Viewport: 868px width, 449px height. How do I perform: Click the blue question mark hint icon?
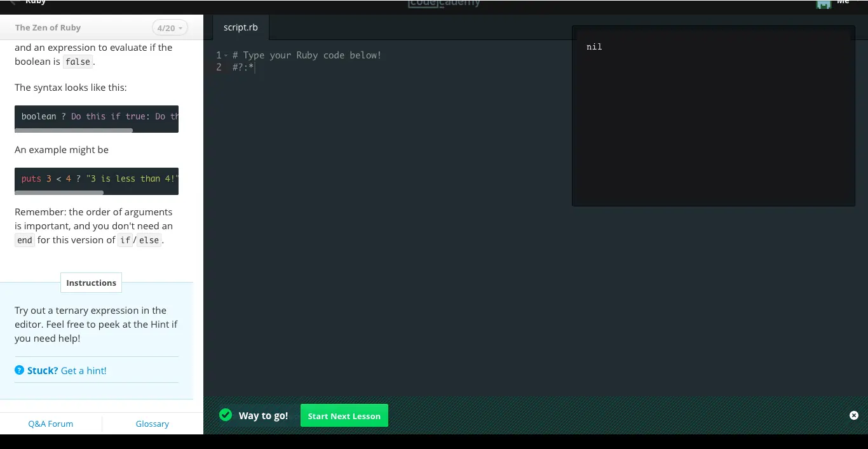19,370
